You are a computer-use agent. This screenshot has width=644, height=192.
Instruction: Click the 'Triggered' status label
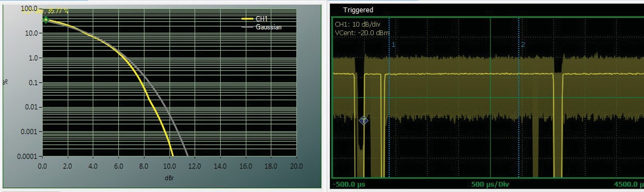358,10
